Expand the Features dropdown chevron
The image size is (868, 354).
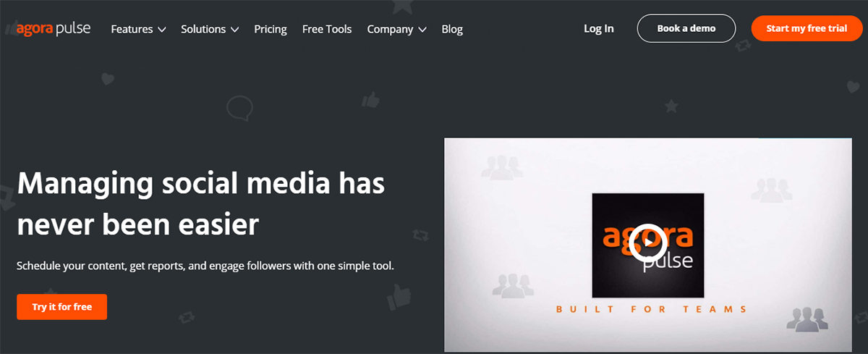point(161,30)
